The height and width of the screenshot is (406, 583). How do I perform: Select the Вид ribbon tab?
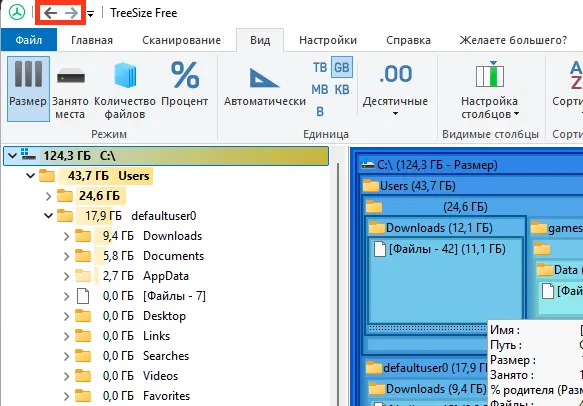pos(260,40)
